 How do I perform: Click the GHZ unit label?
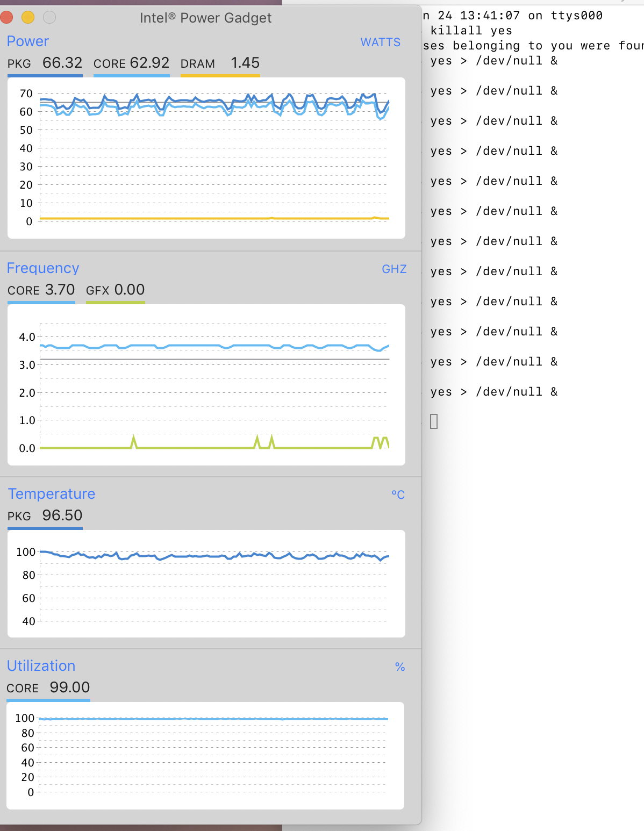pos(394,269)
